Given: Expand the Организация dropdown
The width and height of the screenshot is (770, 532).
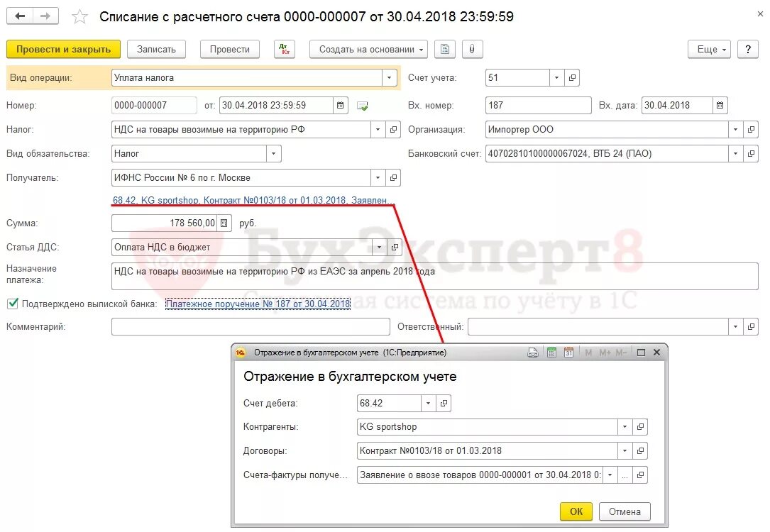Looking at the screenshot, I should click(x=736, y=130).
